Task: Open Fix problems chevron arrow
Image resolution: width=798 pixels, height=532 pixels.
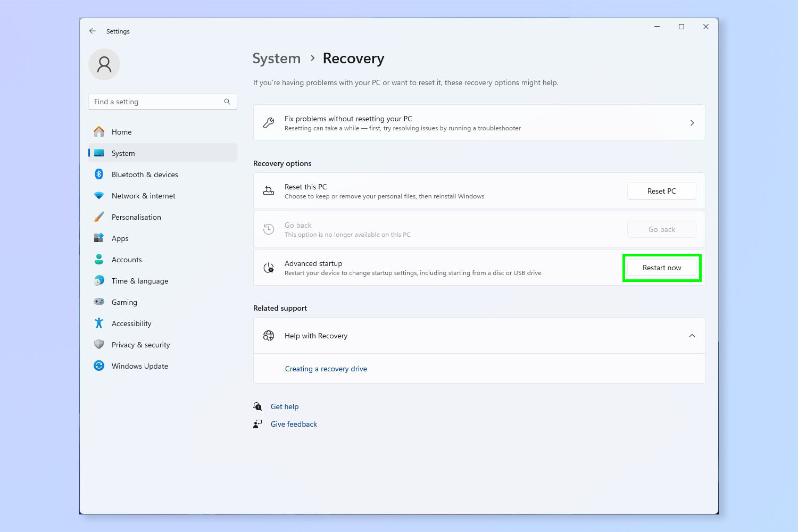Action: coord(692,123)
